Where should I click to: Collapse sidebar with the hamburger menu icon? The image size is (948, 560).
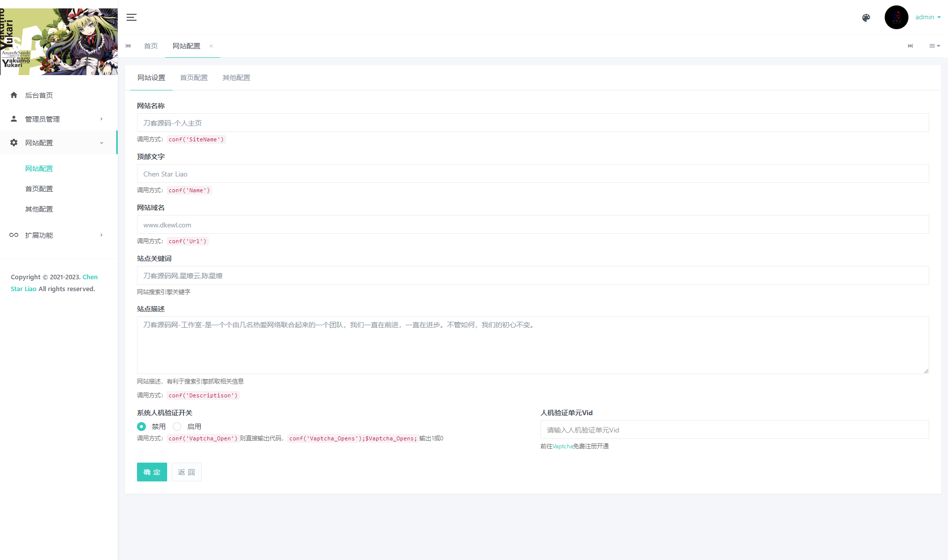coord(132,17)
